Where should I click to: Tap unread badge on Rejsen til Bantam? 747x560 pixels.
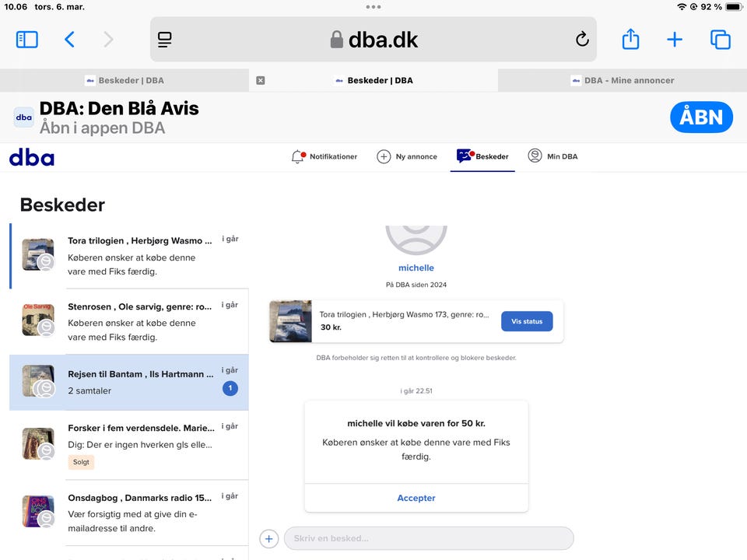point(230,388)
